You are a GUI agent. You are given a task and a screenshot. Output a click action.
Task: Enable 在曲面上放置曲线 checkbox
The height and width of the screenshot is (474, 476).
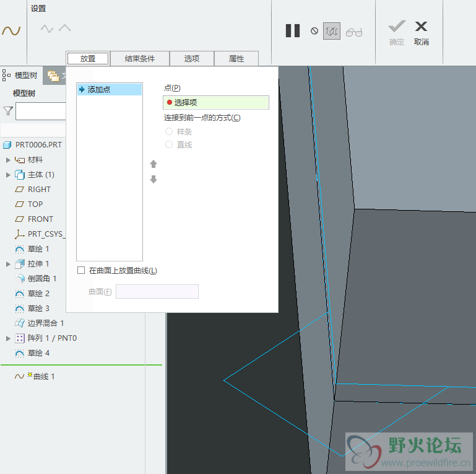[81, 270]
